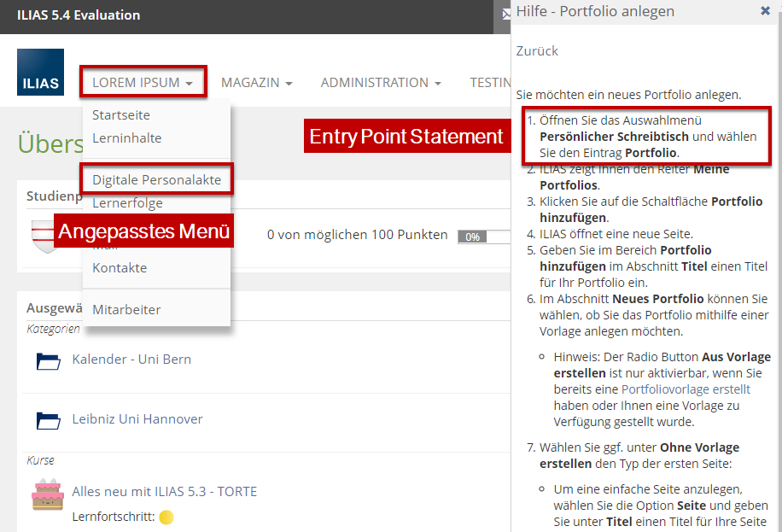Click the Kurse heading
The height and width of the screenshot is (532, 782).
[40, 460]
